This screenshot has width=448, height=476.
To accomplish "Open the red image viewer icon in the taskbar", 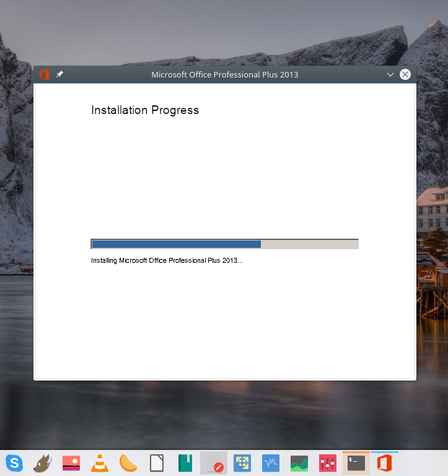I will [x=71, y=463].
